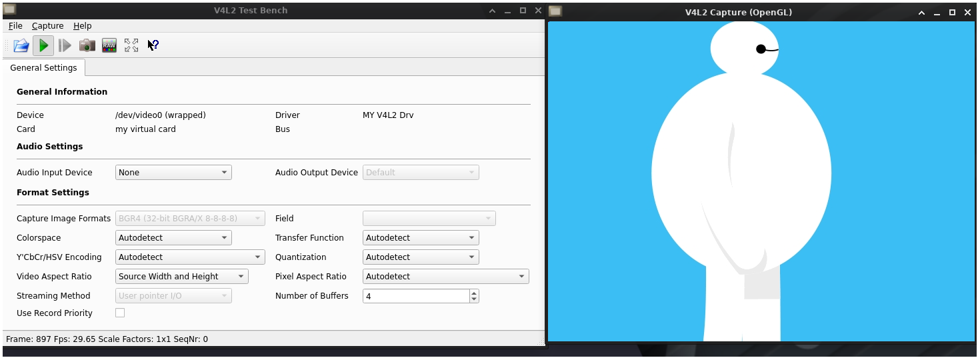980x362 pixels.
Task: Enable the Use Record Priority checkbox
Action: point(120,313)
